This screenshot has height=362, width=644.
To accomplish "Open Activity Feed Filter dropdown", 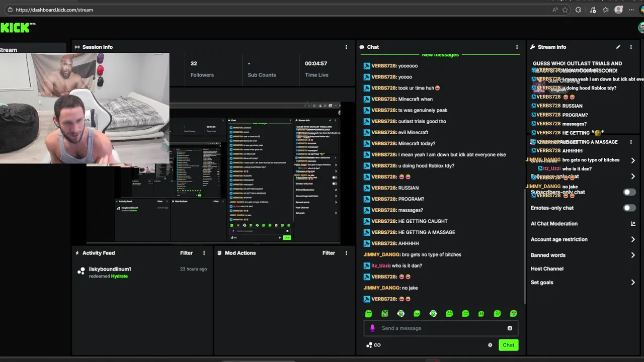I will coord(186,253).
